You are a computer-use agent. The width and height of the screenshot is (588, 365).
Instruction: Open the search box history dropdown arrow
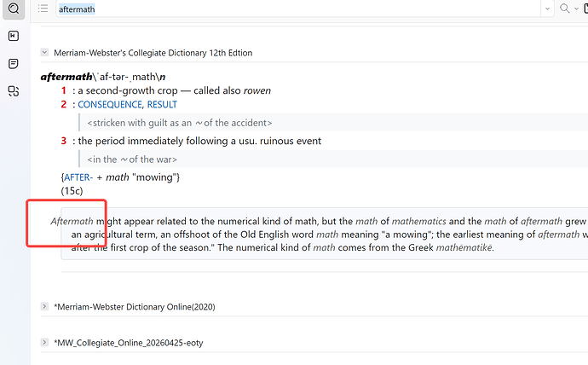point(547,9)
